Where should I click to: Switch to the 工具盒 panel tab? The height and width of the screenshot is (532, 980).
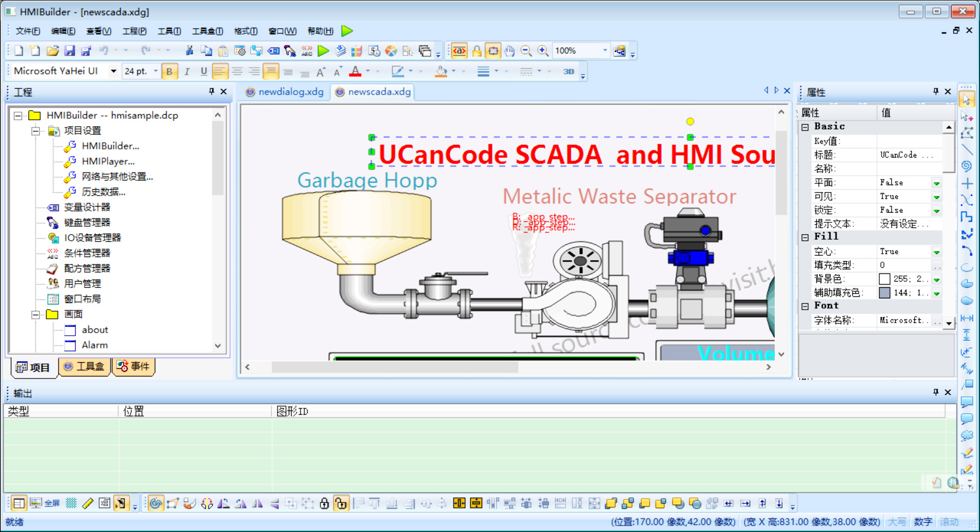pos(85,366)
